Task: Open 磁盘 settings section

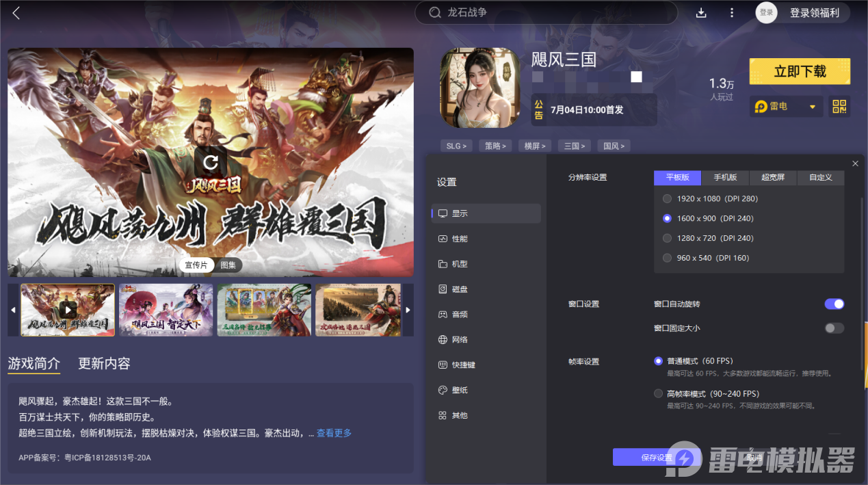Action: click(x=486, y=289)
